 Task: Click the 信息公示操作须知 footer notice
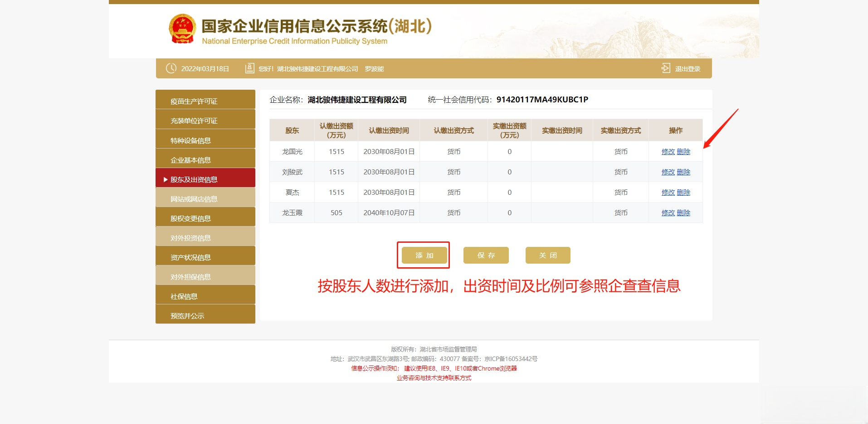[x=375, y=368]
